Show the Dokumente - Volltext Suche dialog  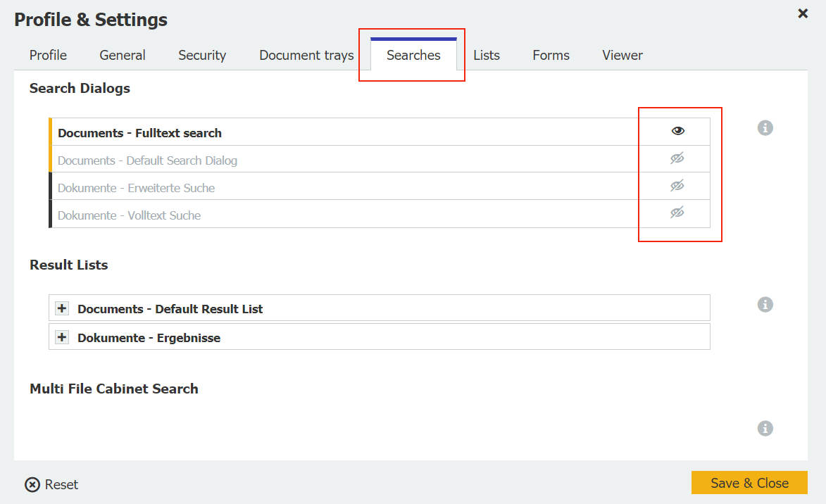click(677, 213)
